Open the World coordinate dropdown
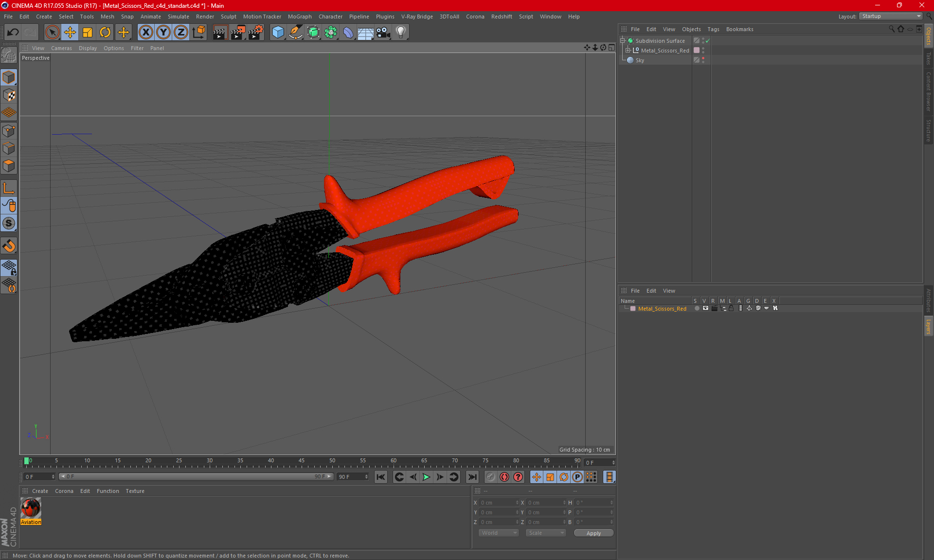This screenshot has width=934, height=560. pyautogui.click(x=499, y=533)
